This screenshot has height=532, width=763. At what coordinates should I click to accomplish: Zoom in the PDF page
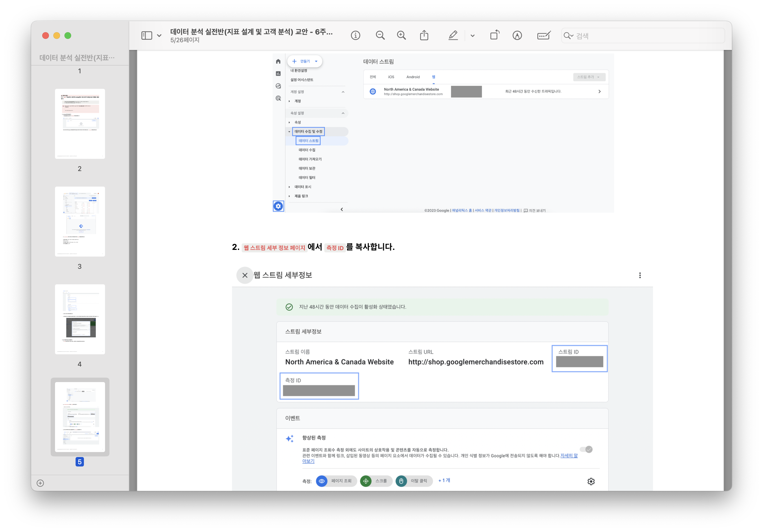coord(402,36)
